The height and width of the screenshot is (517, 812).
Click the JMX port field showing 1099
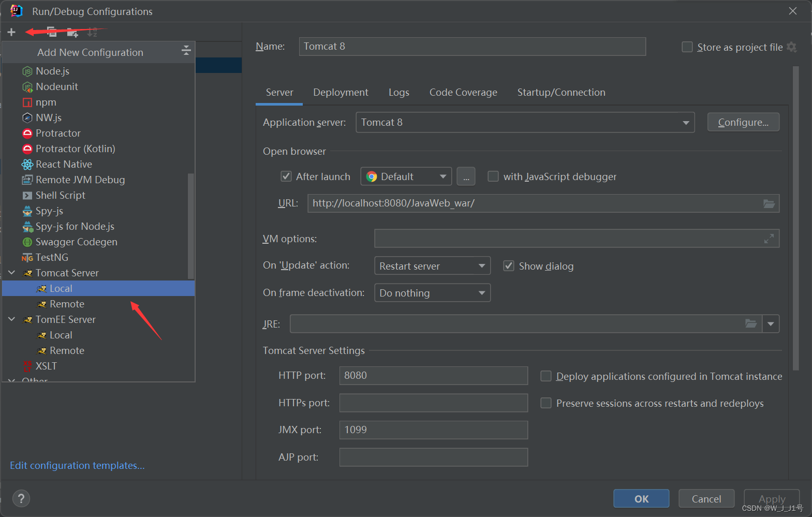(x=434, y=430)
